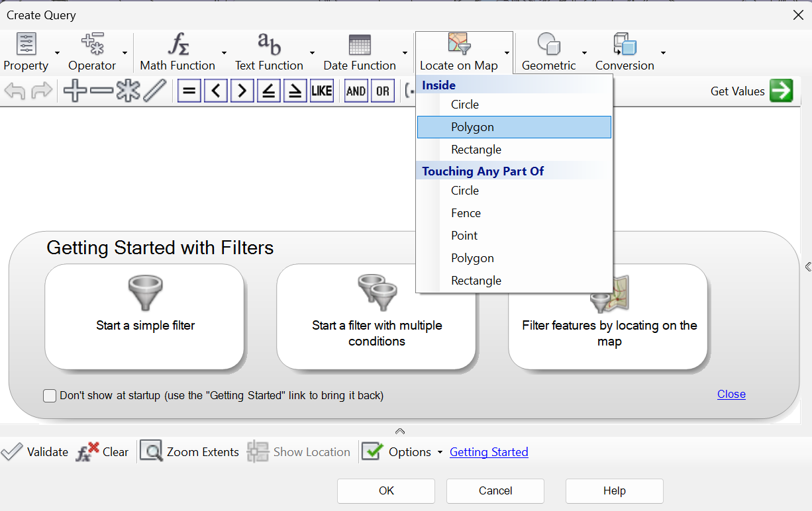812x511 pixels.
Task: Select Point in the menu
Action: pos(514,236)
